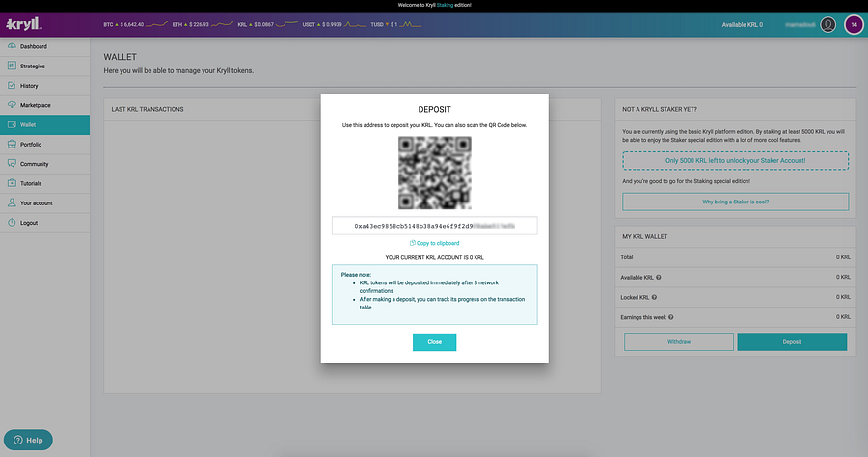
Task: Click the KRL price ticker
Action: [x=267, y=24]
